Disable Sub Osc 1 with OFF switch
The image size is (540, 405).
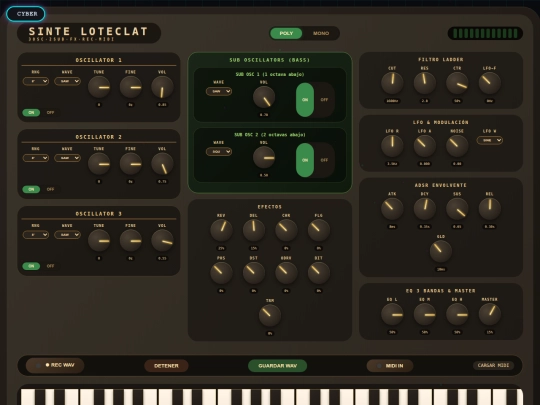[324, 100]
